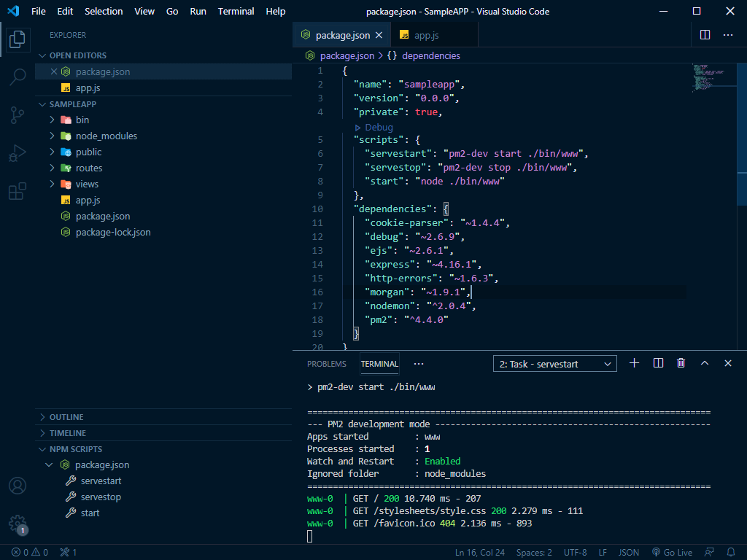Image resolution: width=747 pixels, height=560 pixels.
Task: Open the Run menu
Action: [198, 12]
